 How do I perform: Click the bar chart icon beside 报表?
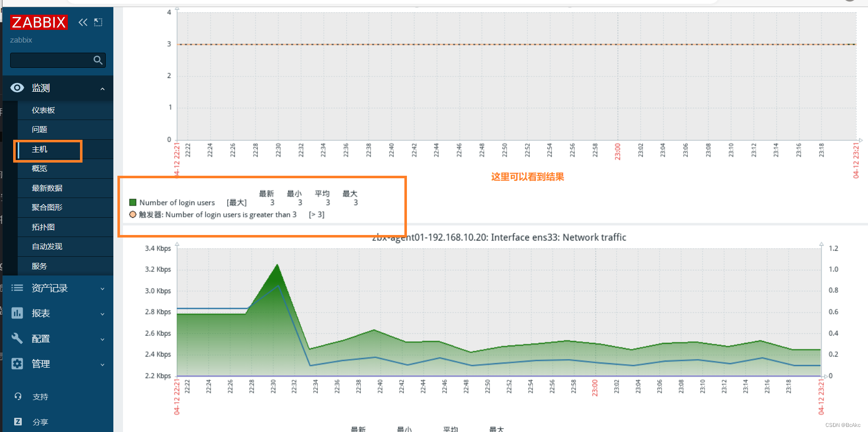pyautogui.click(x=17, y=313)
